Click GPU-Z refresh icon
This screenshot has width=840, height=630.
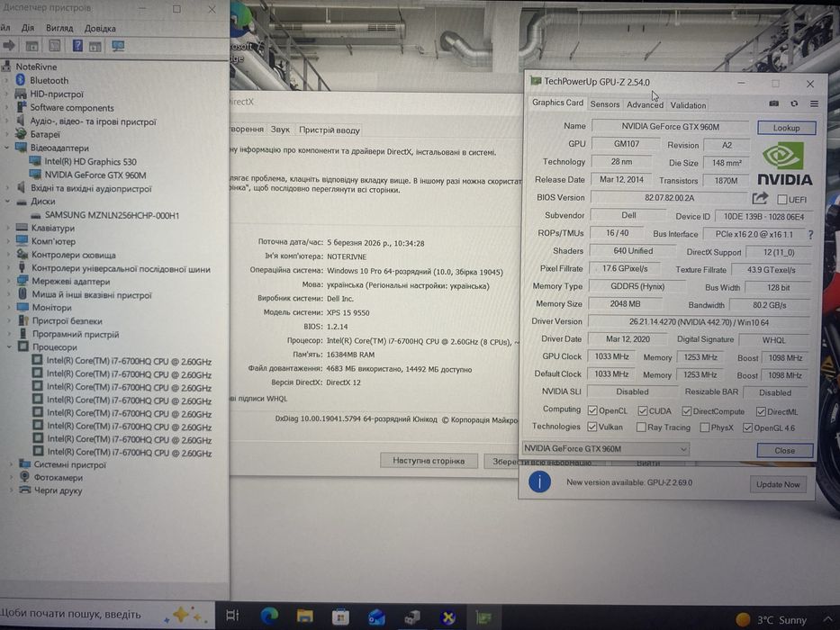[794, 103]
